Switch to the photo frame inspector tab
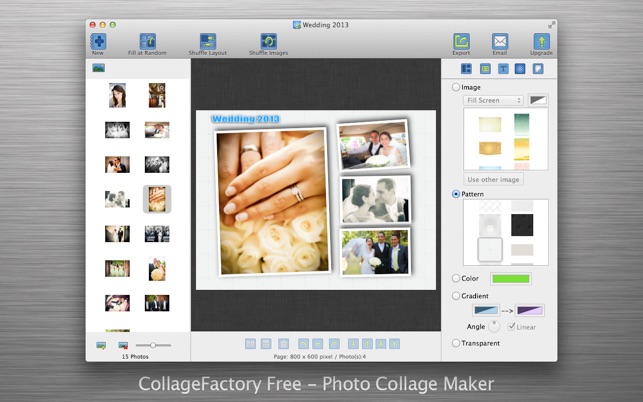The height and width of the screenshot is (402, 643). (x=485, y=69)
